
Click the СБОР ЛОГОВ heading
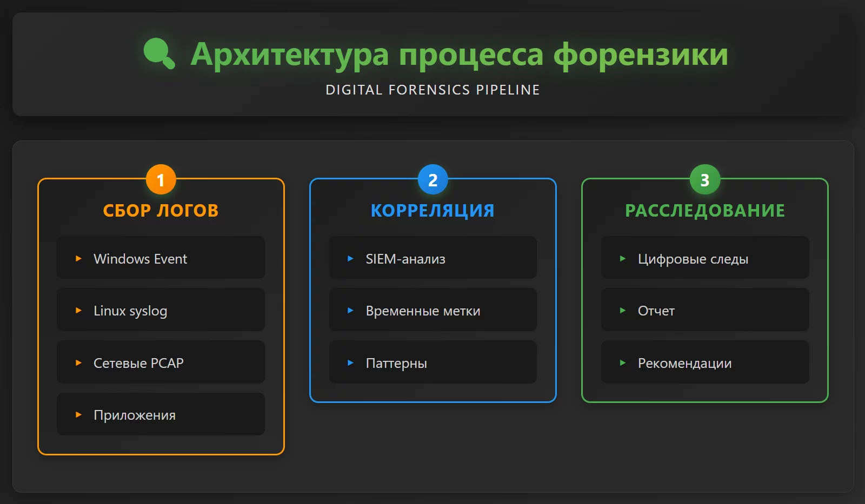coord(161,210)
